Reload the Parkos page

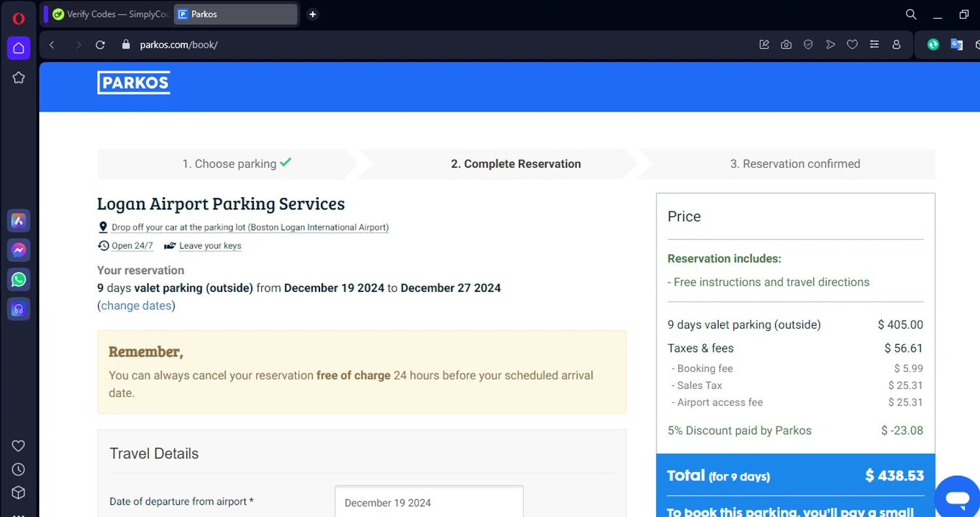click(x=100, y=44)
